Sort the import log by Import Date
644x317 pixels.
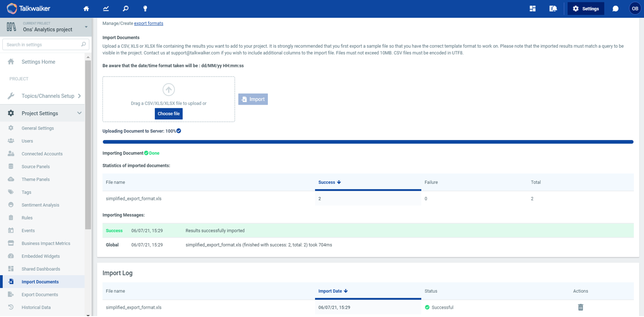(333, 291)
